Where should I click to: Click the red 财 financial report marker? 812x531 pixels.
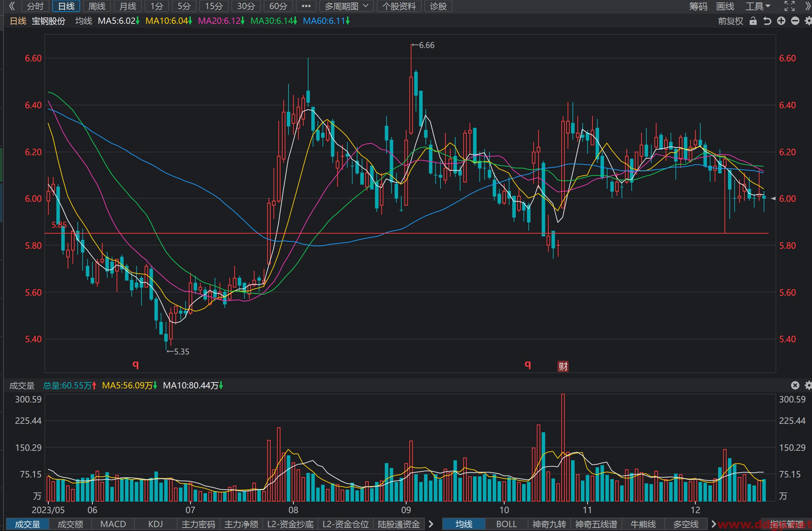(563, 366)
